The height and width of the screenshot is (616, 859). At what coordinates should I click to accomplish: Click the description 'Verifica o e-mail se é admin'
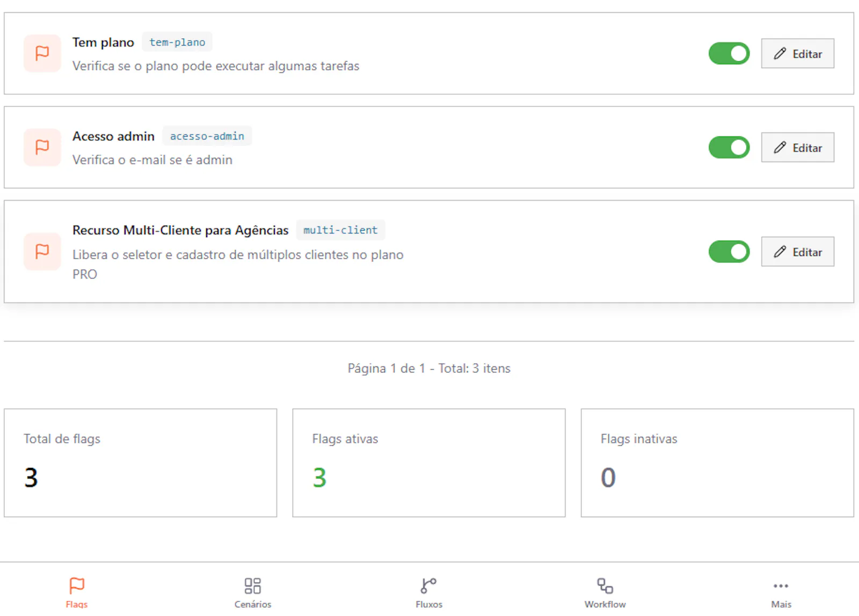[x=152, y=160]
